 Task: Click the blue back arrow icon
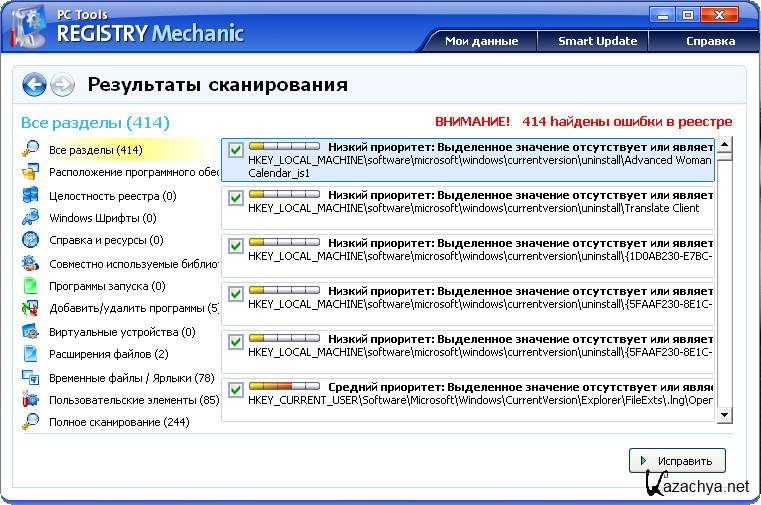click(34, 85)
